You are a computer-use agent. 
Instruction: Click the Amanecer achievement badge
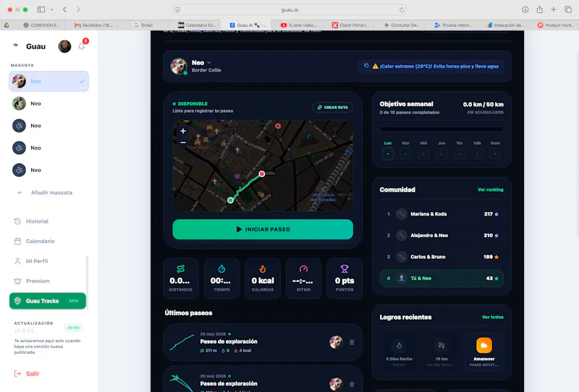pos(484,351)
